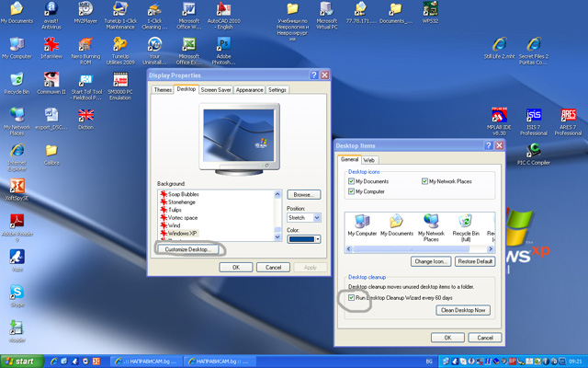Launch ISIS 7 Professional from the desktop
Screen dimensions: 588x368
534,115
